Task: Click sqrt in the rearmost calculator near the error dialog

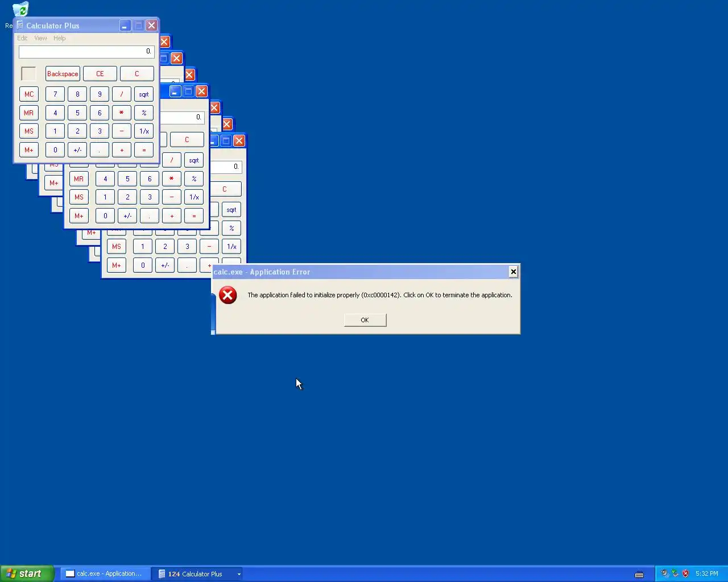Action: [x=231, y=210]
